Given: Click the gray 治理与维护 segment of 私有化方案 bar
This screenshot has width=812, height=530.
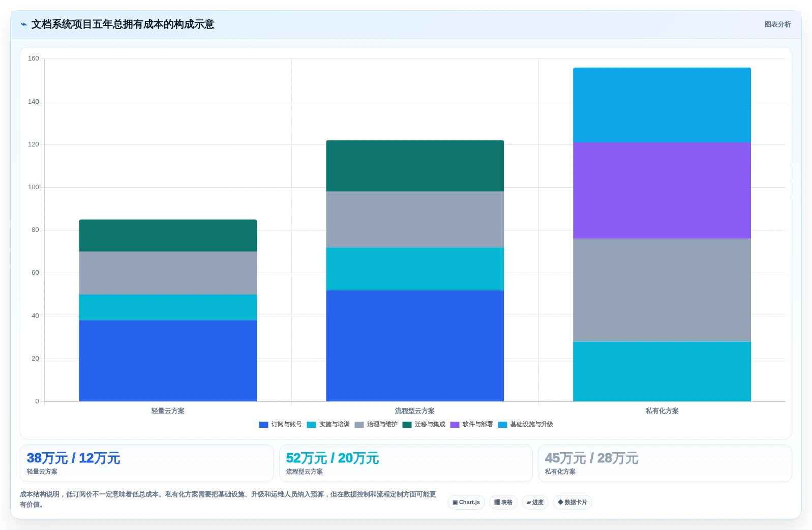Looking at the screenshot, I should [x=662, y=290].
